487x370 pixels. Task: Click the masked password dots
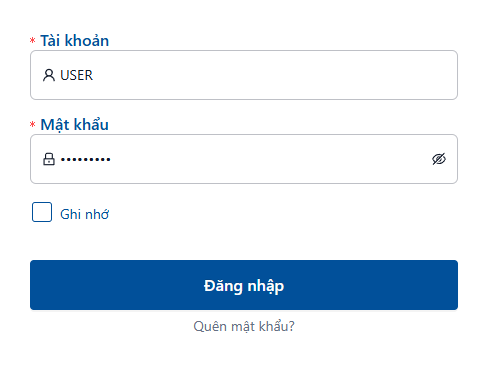pyautogui.click(x=85, y=160)
